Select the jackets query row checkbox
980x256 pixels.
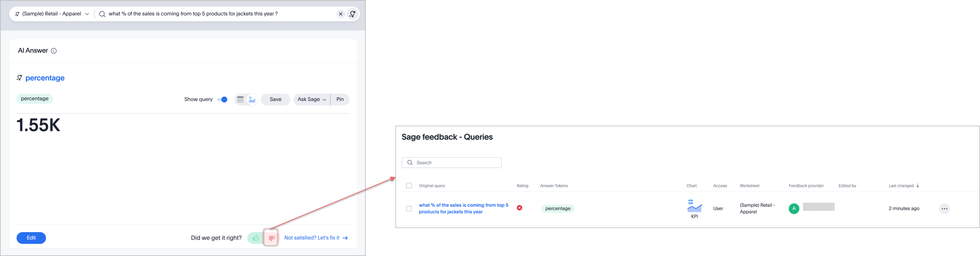(409, 209)
